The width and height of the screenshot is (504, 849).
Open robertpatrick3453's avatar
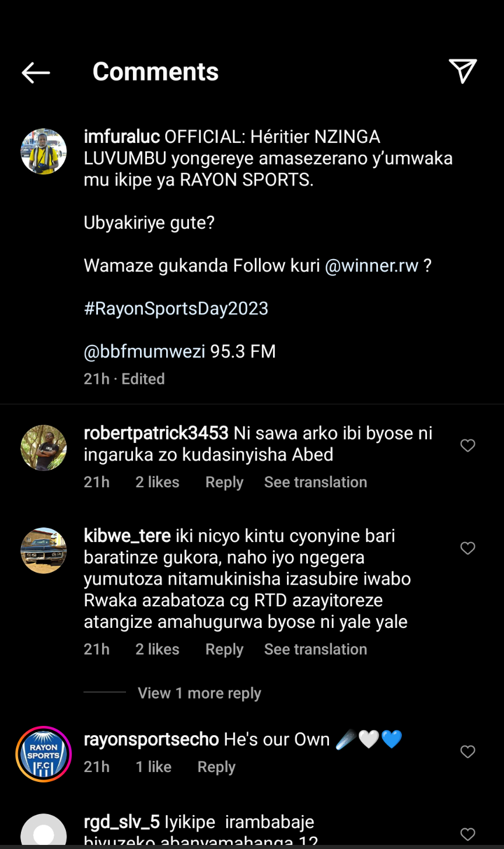(44, 448)
